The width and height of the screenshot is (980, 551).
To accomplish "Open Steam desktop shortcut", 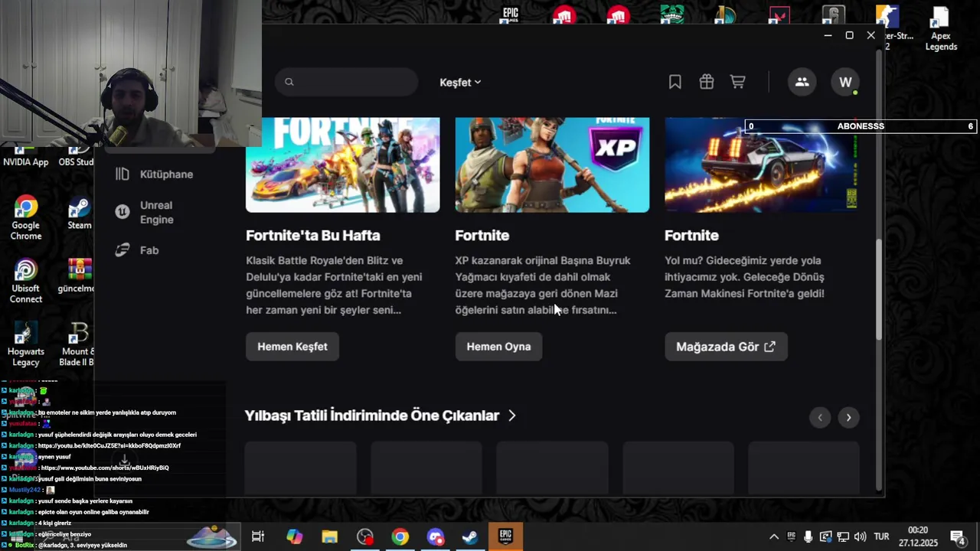I will [x=79, y=213].
